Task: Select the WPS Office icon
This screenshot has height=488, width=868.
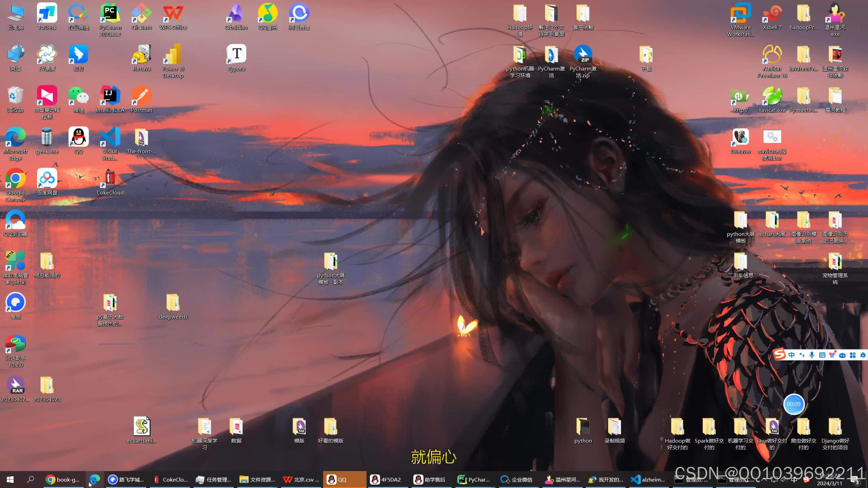Action: [x=173, y=16]
